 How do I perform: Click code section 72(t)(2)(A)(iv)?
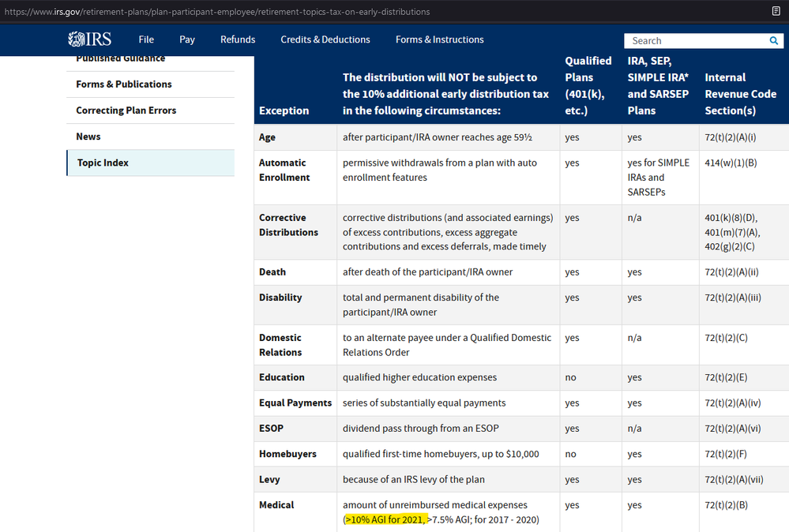click(x=733, y=403)
